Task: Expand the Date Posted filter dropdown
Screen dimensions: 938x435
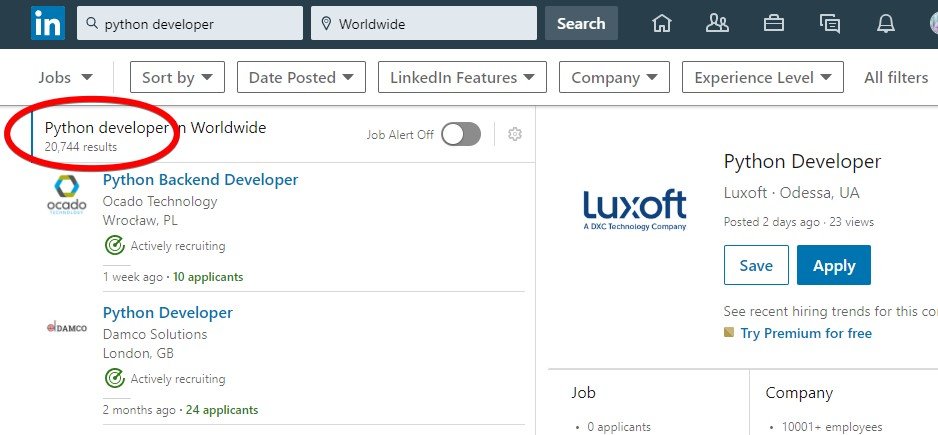Action: click(301, 77)
